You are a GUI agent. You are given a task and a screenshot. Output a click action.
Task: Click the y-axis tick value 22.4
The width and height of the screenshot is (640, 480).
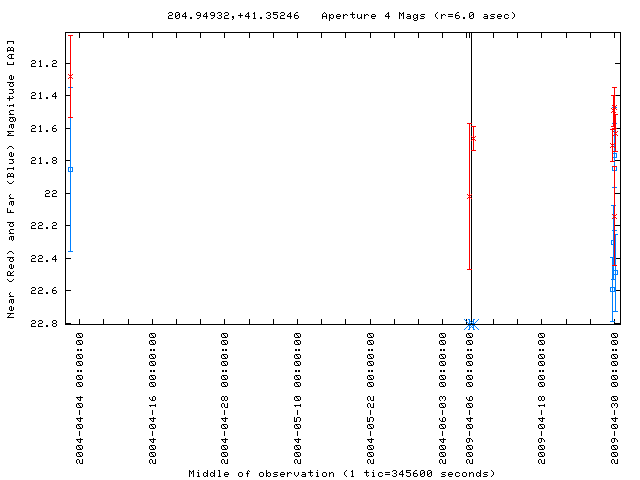click(44, 258)
